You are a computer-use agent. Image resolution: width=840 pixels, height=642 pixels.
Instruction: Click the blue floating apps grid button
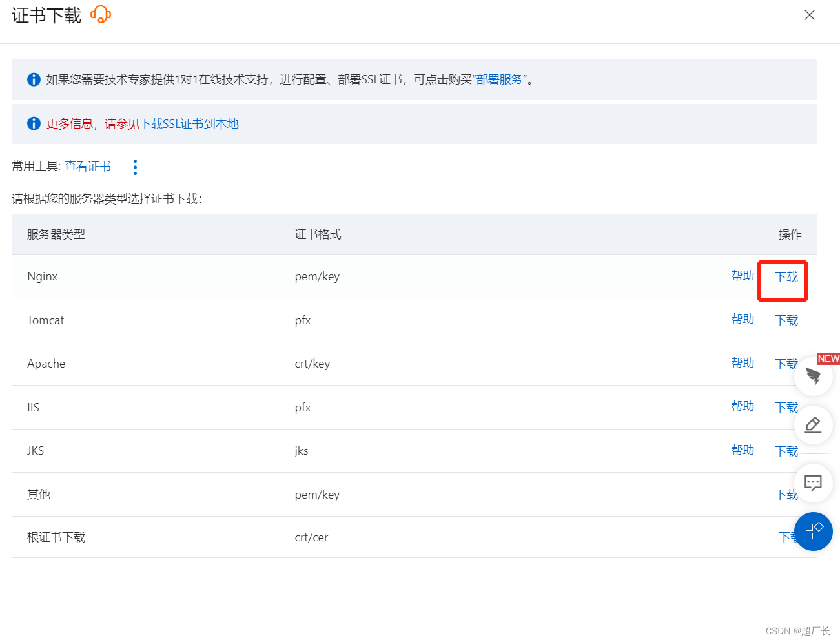[814, 532]
